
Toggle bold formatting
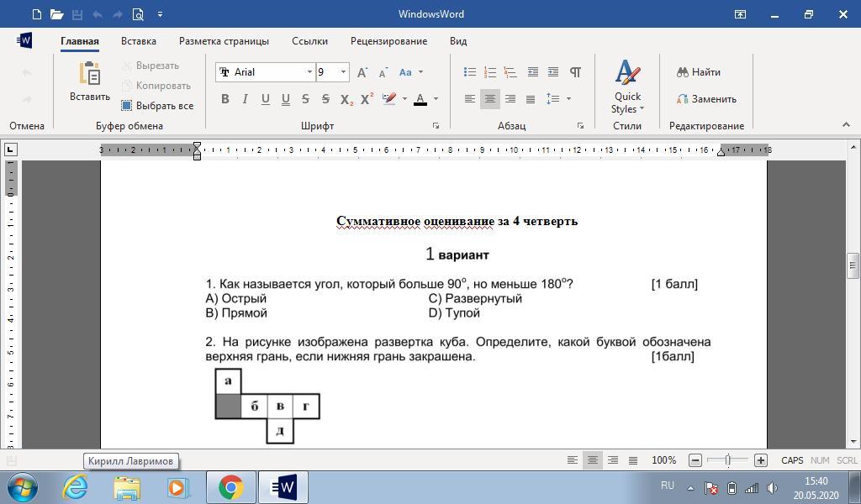225,99
